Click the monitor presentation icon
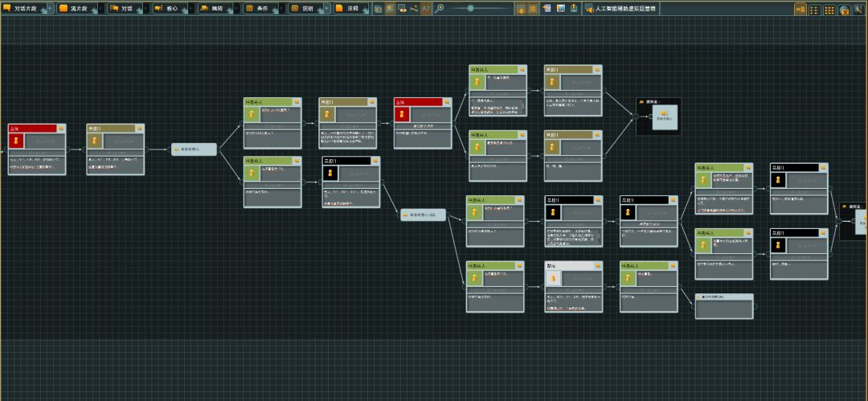The image size is (868, 401). click(x=402, y=9)
